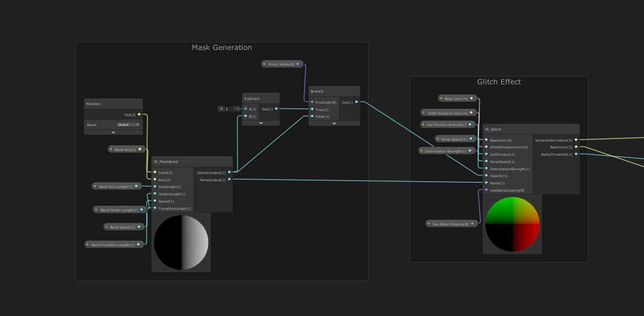This screenshot has height=316, width=644.
Task: Expand the chevron under Position node
Action: tap(113, 132)
